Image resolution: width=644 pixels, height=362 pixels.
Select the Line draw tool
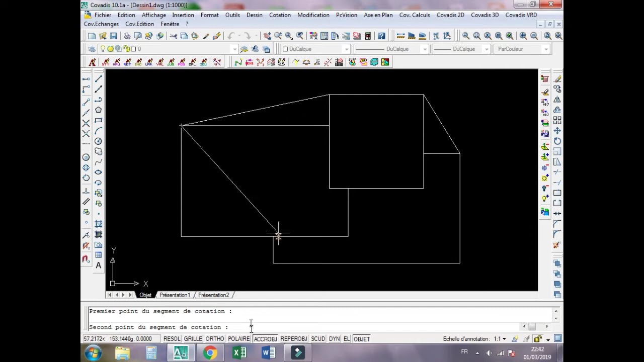(98, 78)
